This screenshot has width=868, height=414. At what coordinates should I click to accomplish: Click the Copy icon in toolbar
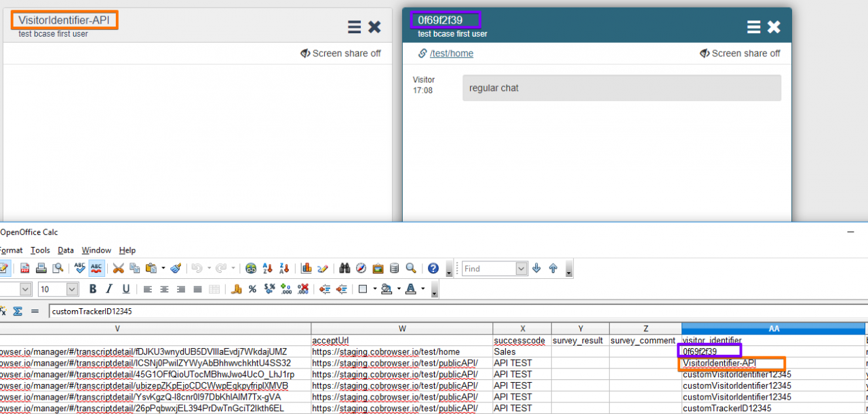(x=134, y=269)
